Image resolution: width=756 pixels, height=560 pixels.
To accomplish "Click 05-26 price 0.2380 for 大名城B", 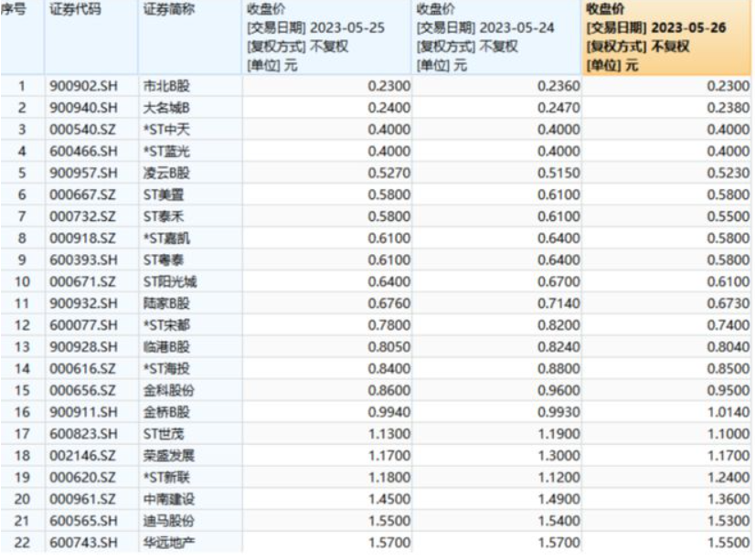I will [729, 108].
